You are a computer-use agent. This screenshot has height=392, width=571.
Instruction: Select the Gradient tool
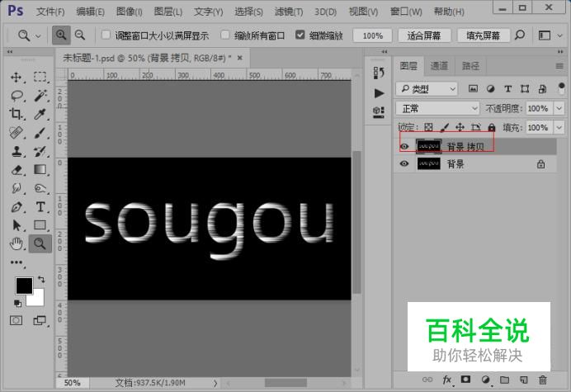pyautogui.click(x=40, y=169)
